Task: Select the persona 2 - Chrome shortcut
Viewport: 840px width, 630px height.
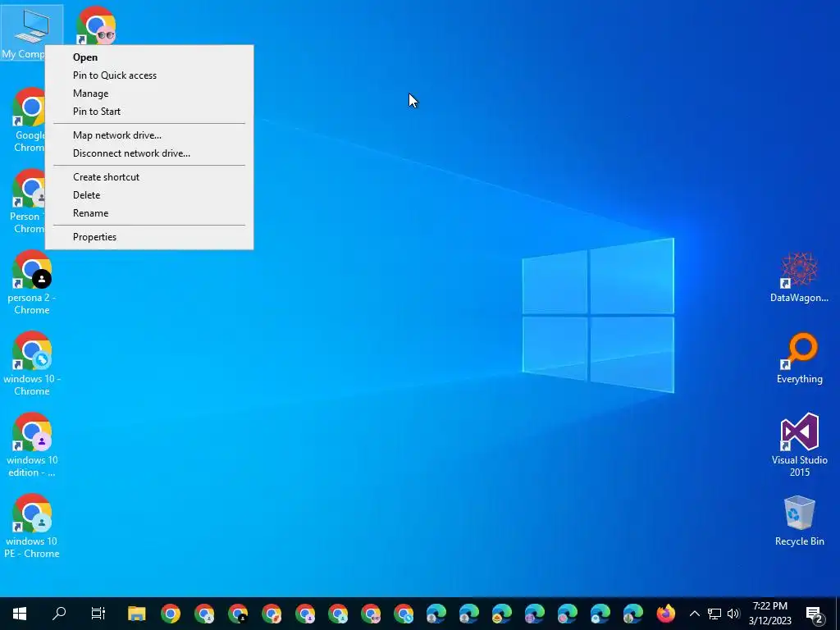Action: 32,283
